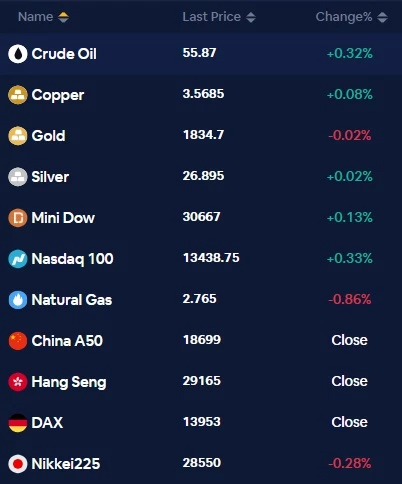Click the Hang Seng flag icon
This screenshot has height=484, width=402.
[18, 382]
